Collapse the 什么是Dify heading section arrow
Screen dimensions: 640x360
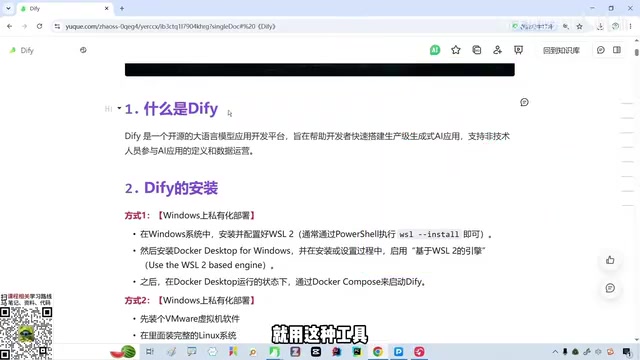click(x=119, y=108)
